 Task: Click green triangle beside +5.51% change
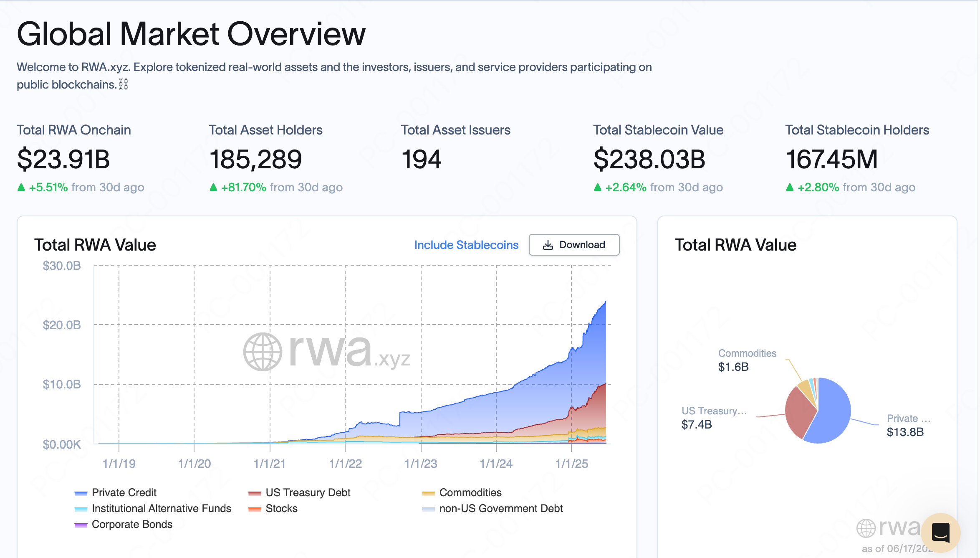point(21,187)
